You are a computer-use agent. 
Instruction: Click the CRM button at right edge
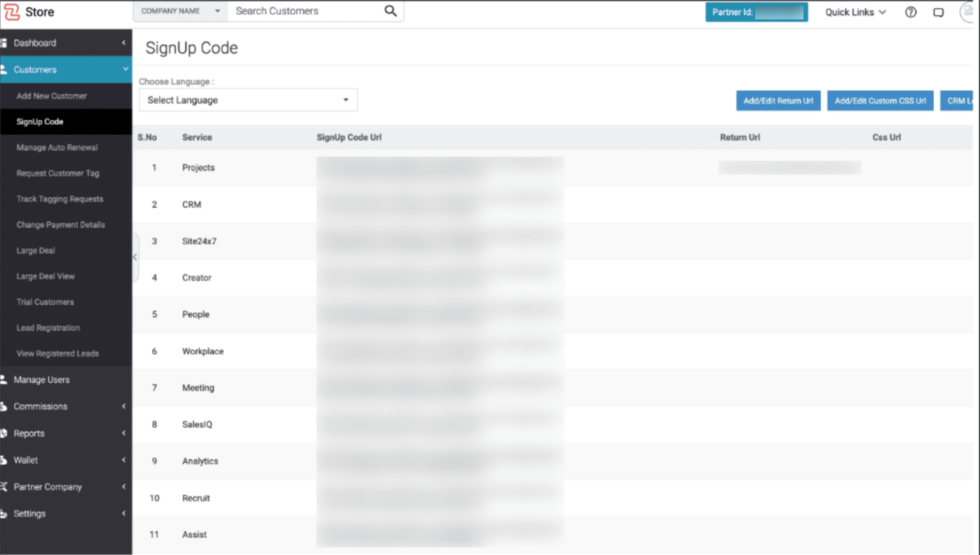click(x=957, y=101)
